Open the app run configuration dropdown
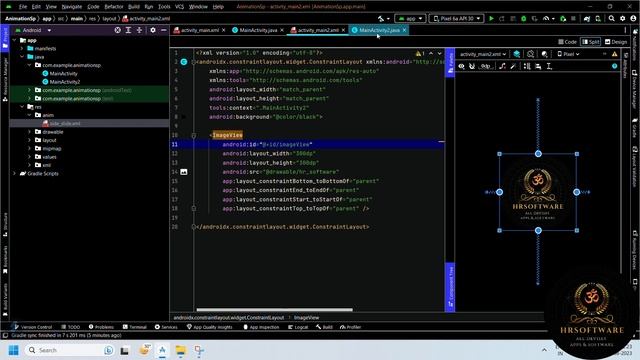The width and height of the screenshot is (640, 360). [x=410, y=18]
